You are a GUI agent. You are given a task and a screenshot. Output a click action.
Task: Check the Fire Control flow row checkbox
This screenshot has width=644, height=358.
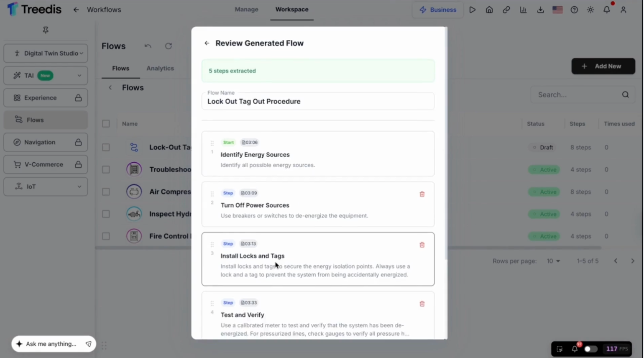click(x=106, y=236)
